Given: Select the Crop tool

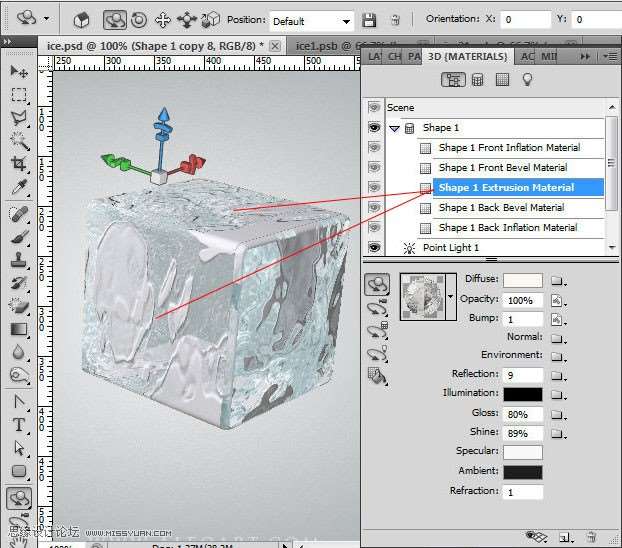Looking at the screenshot, I should (18, 163).
